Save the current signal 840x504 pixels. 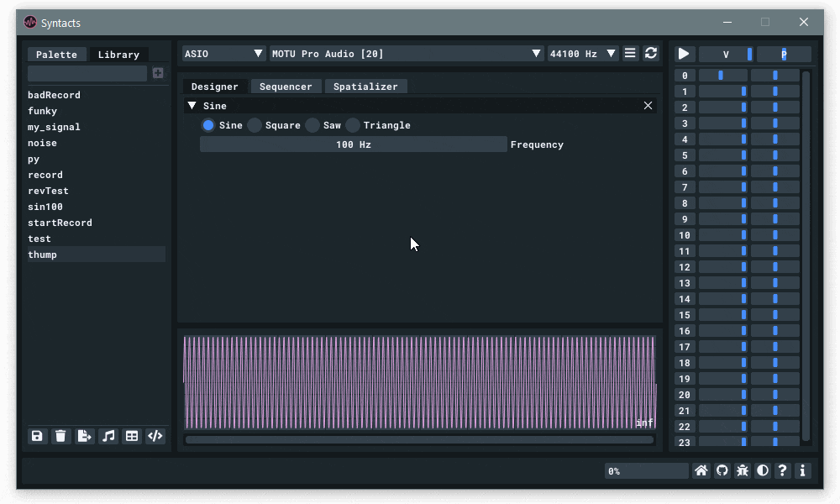tap(37, 436)
